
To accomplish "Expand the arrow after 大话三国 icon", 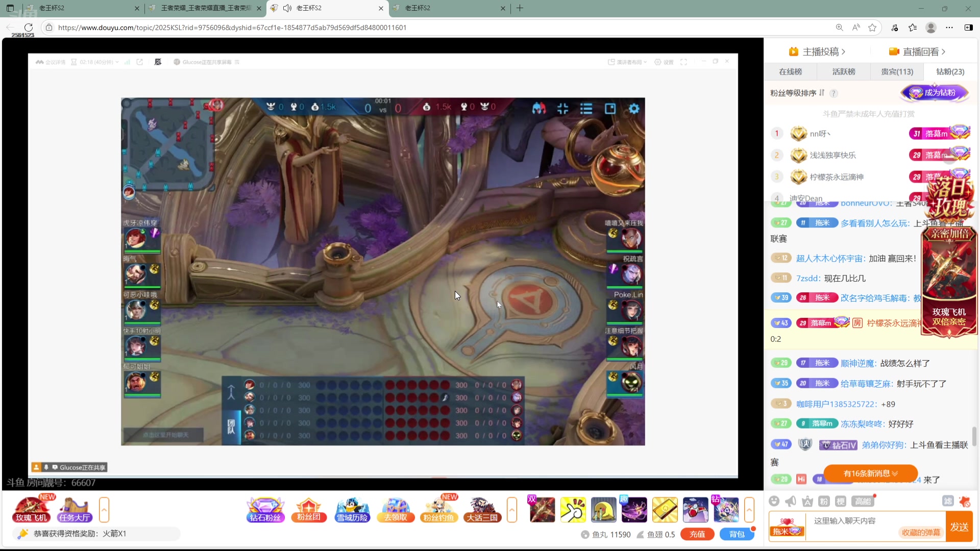I will click(512, 510).
